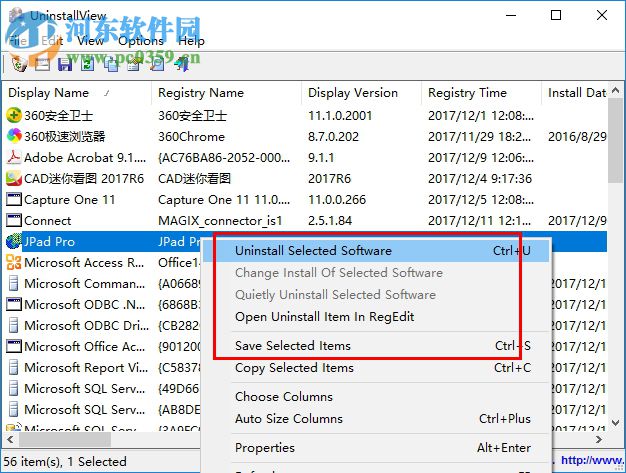Click the 360极速浏览器 colorful row icon

coord(14,136)
